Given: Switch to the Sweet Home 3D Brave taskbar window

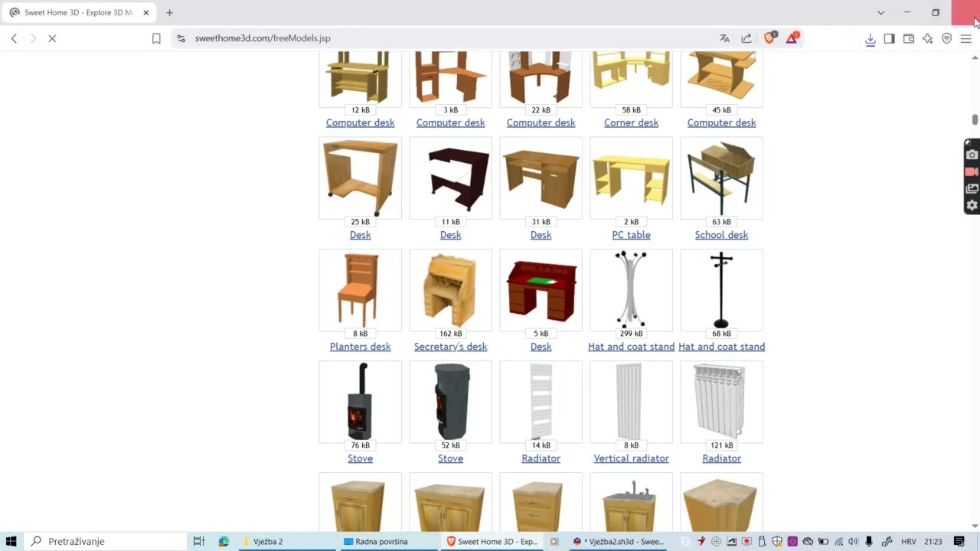Looking at the screenshot, I should [492, 541].
